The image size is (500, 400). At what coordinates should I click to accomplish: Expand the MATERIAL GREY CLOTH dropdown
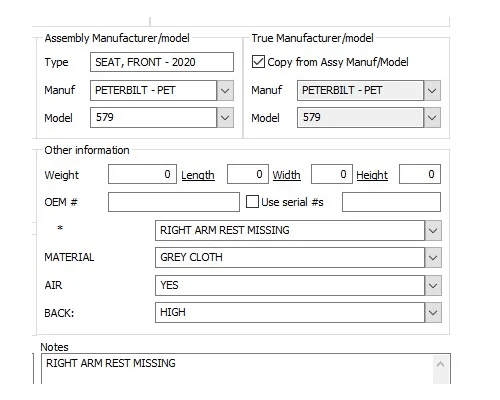click(x=433, y=257)
